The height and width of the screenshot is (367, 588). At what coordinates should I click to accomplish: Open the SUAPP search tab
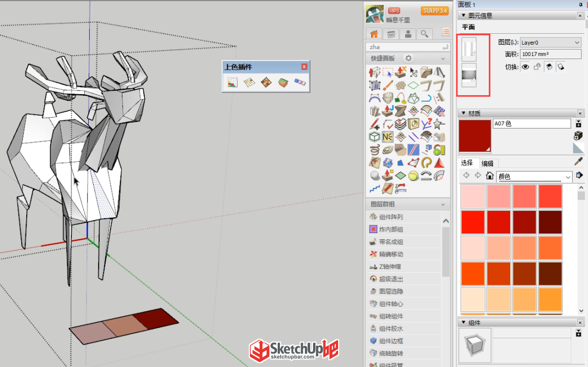[x=425, y=34]
